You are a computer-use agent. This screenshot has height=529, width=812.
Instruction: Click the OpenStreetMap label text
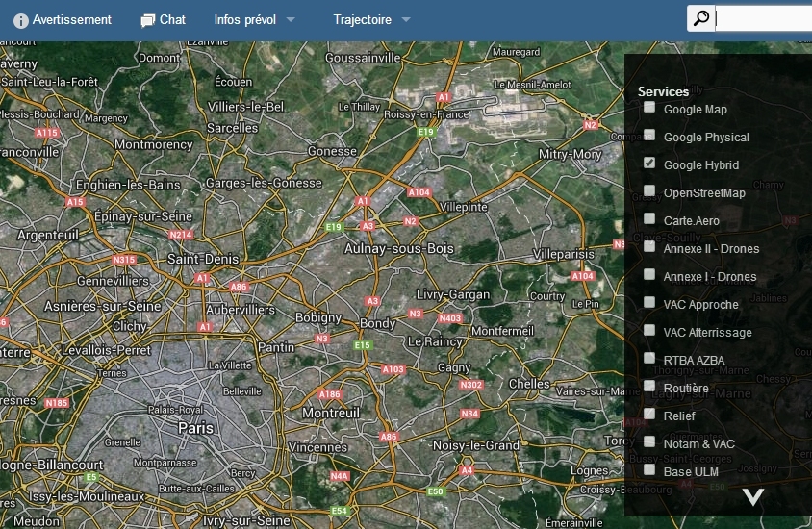[704, 193]
